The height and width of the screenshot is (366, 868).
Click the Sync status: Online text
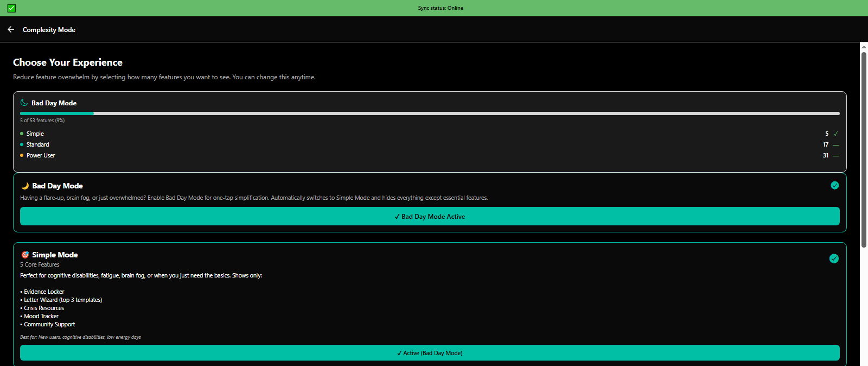tap(441, 8)
